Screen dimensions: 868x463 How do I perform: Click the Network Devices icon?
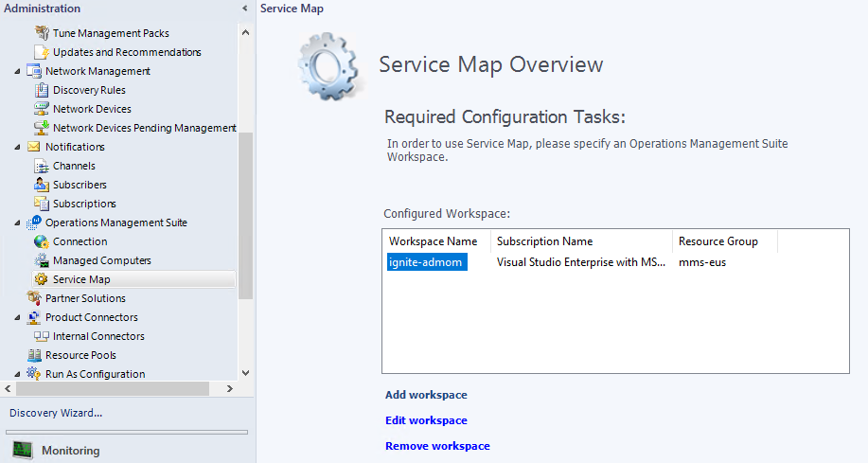click(x=42, y=109)
